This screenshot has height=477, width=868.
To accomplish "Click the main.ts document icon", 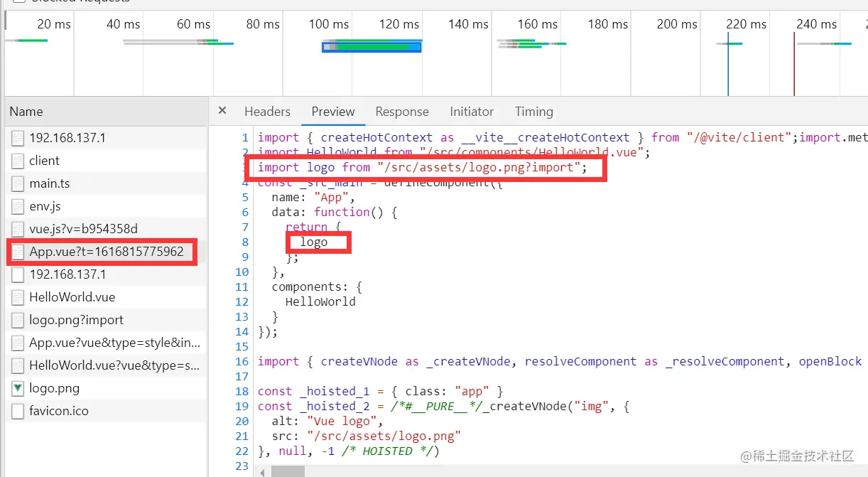I will point(17,183).
